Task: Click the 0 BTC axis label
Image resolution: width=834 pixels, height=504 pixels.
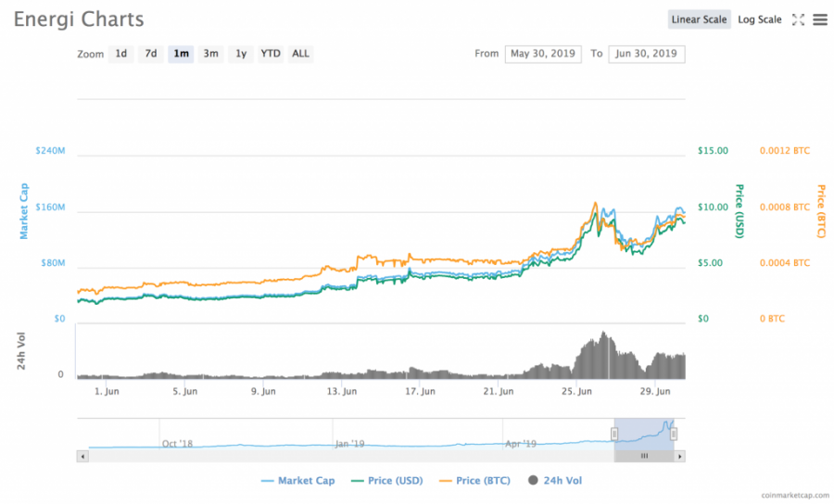Action: [772, 319]
